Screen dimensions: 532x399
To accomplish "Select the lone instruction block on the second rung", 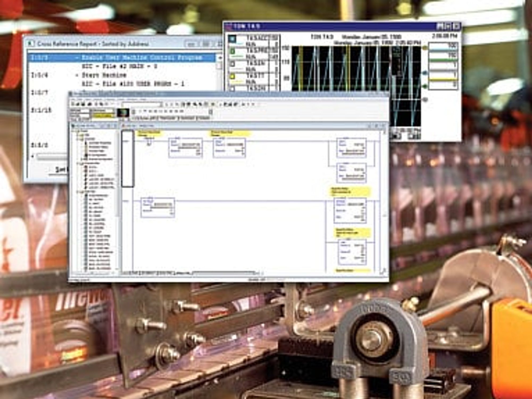I will click(x=158, y=208).
